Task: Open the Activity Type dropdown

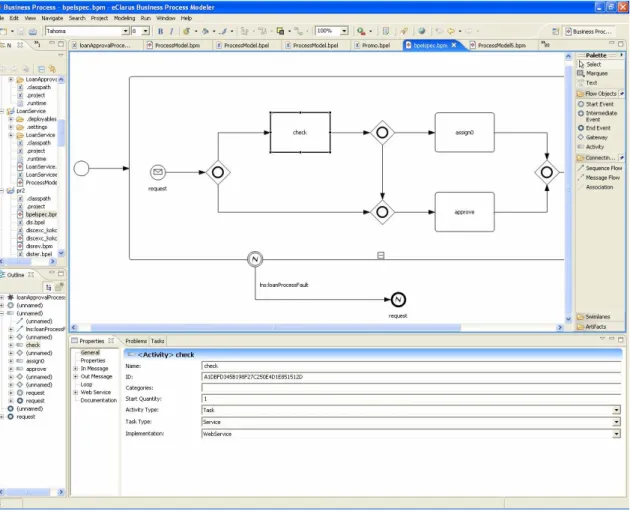Action: [616, 410]
